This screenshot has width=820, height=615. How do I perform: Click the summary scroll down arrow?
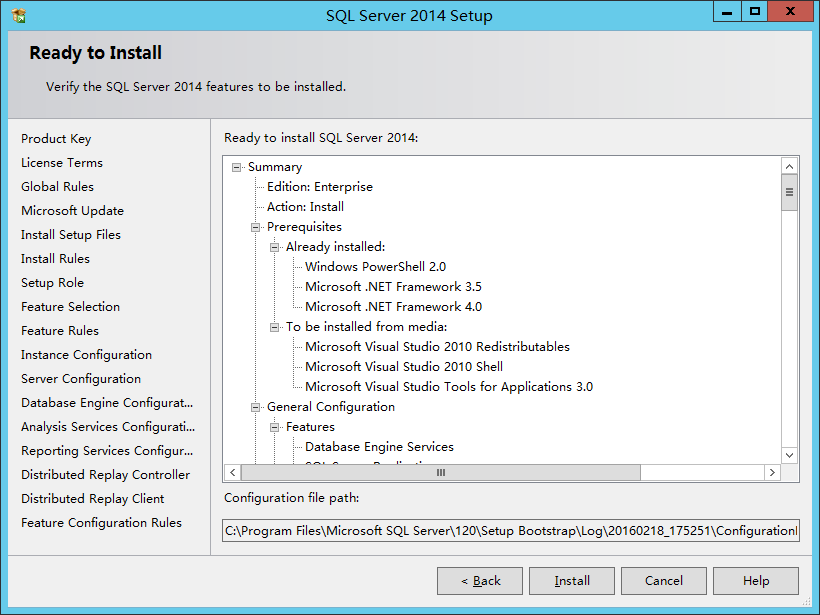point(789,455)
